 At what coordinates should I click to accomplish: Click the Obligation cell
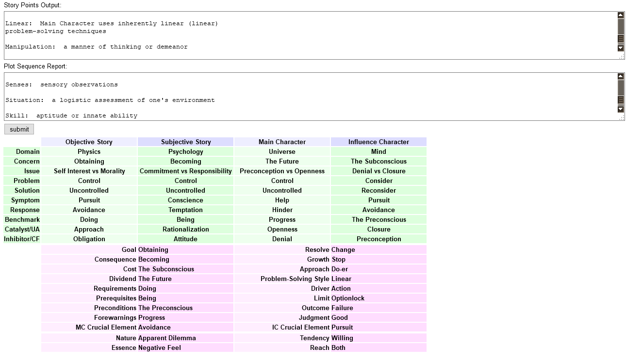point(89,239)
